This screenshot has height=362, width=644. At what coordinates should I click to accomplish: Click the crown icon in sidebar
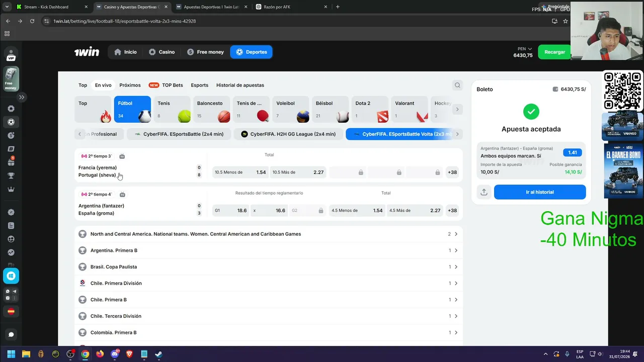[11, 190]
